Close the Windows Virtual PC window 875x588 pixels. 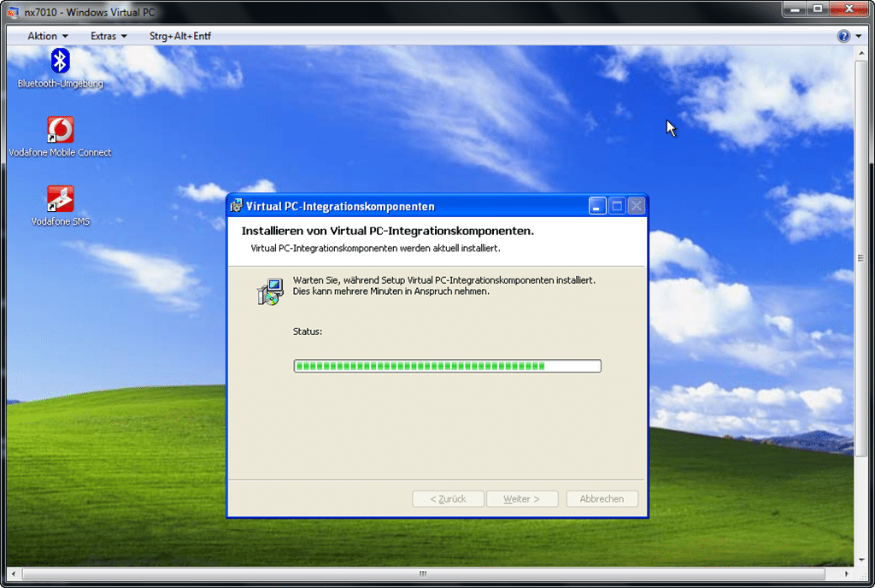click(849, 9)
